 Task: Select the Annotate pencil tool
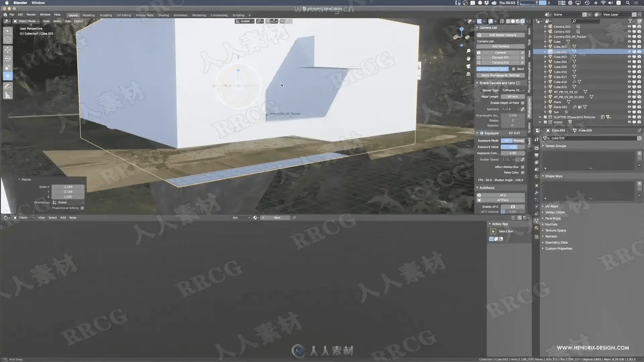pos(7,86)
